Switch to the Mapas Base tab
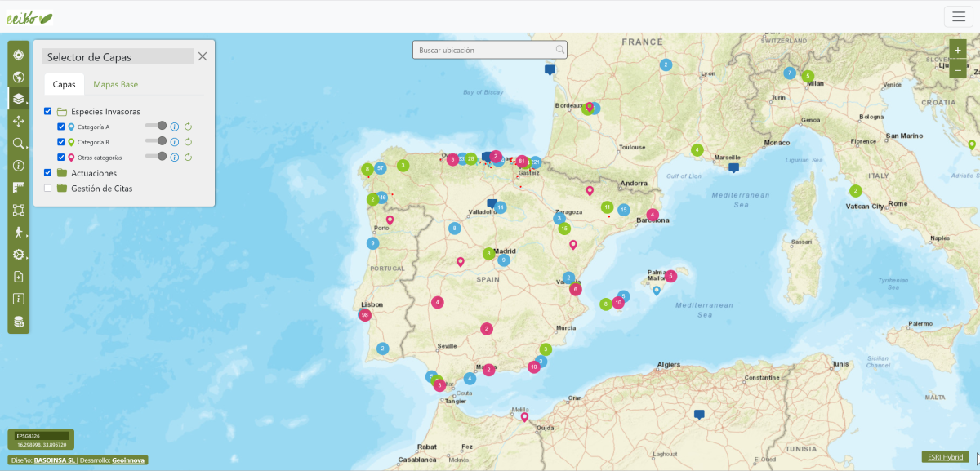Screen dimensions: 980x471 (115, 84)
